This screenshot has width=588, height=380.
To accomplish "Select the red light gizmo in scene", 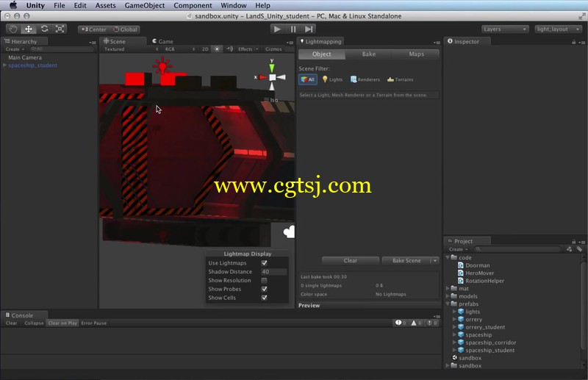I will tap(162, 66).
